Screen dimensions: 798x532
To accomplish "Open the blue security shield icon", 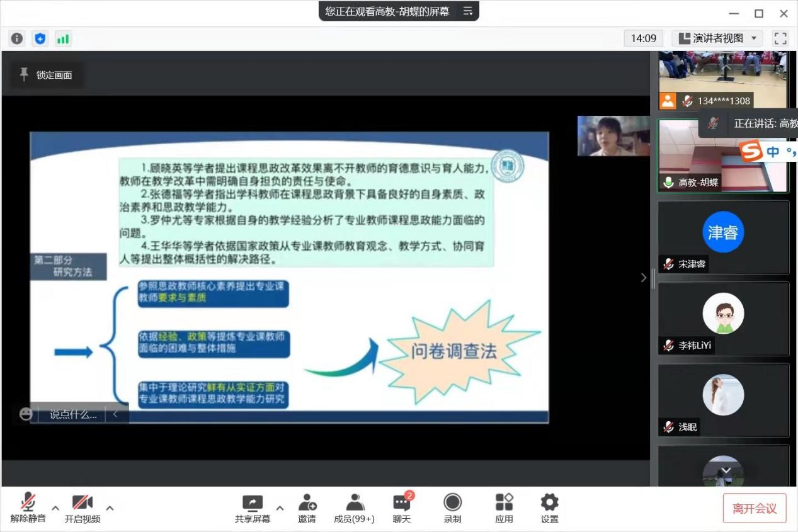I will tap(40, 38).
